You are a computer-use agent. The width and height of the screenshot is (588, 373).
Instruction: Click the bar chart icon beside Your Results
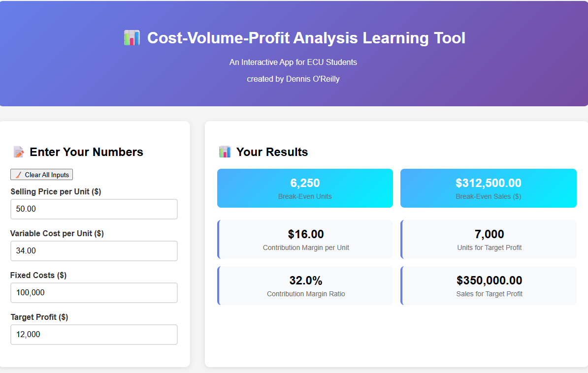[225, 152]
